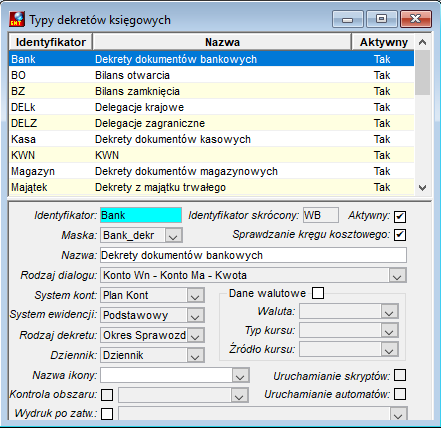Click the list scrollbar down arrow
Image resolution: width=441 pixels, height=428 pixels.
coord(422,188)
